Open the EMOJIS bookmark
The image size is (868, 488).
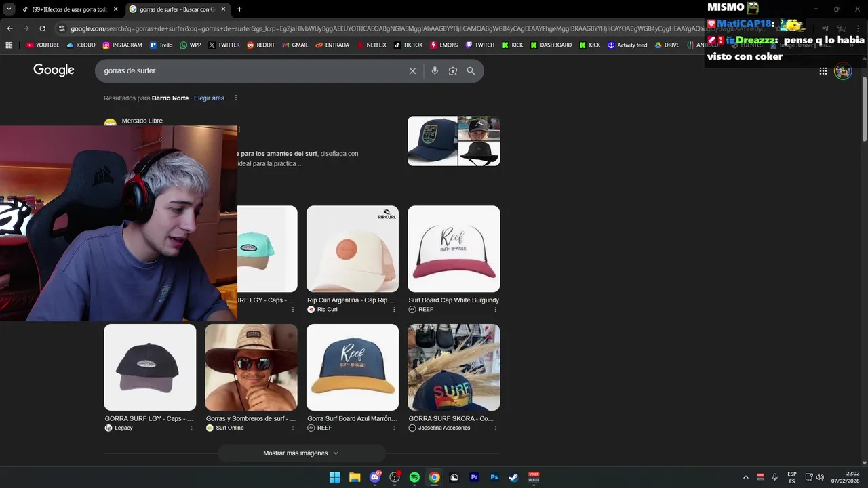(x=444, y=45)
